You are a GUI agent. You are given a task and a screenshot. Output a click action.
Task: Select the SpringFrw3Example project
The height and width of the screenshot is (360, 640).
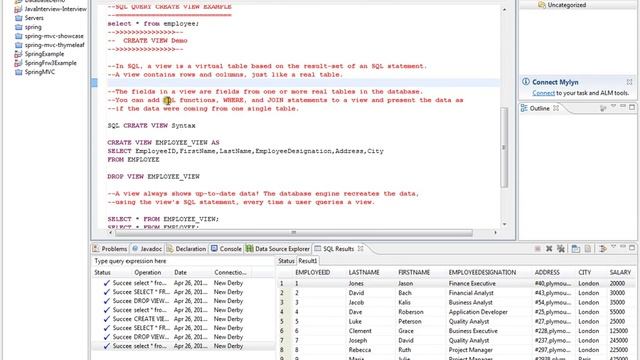46,63
